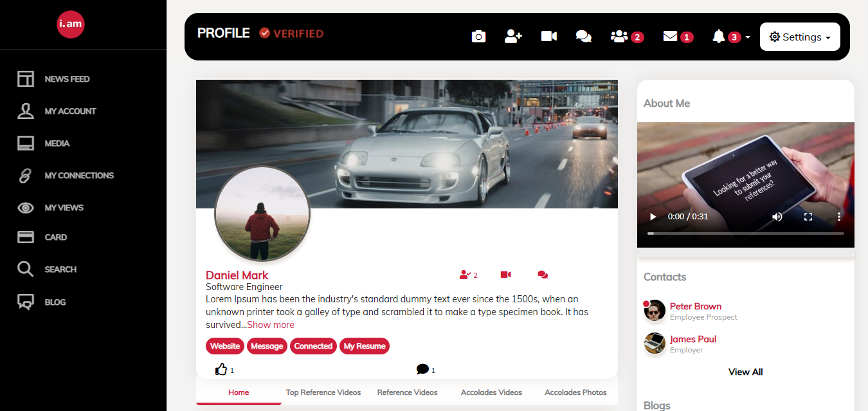Viewport: 868px width, 411px height.
Task: Click the 'Employee Prospect' label
Action: 703,317
